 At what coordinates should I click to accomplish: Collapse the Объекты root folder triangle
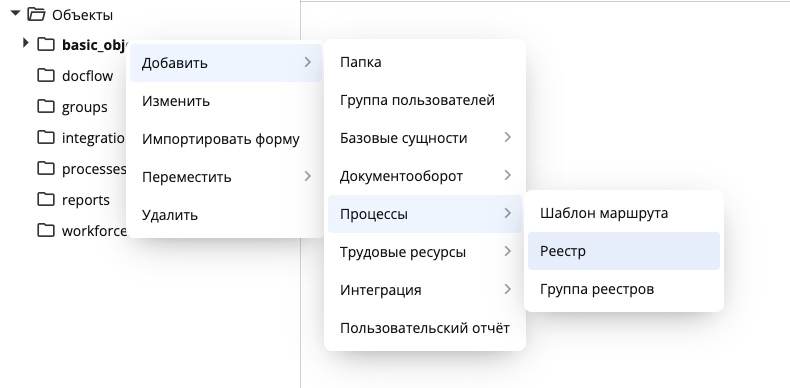[16, 14]
